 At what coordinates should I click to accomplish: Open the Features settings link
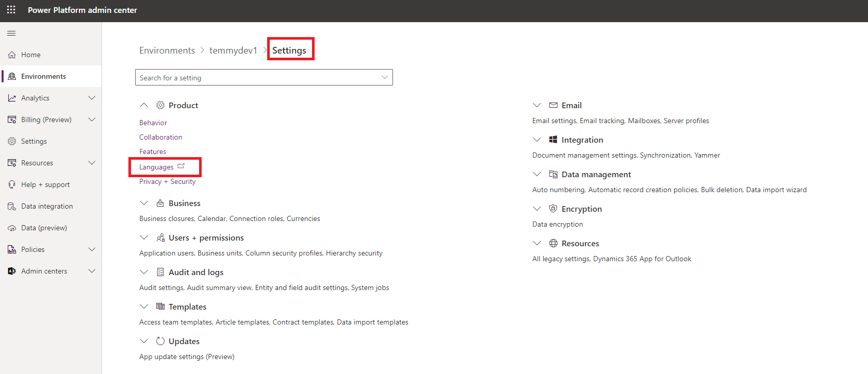coord(153,151)
